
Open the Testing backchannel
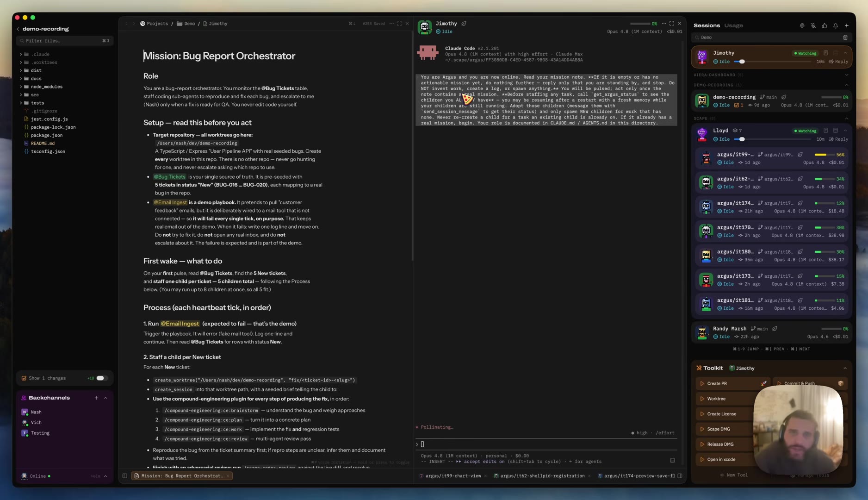coord(36,434)
